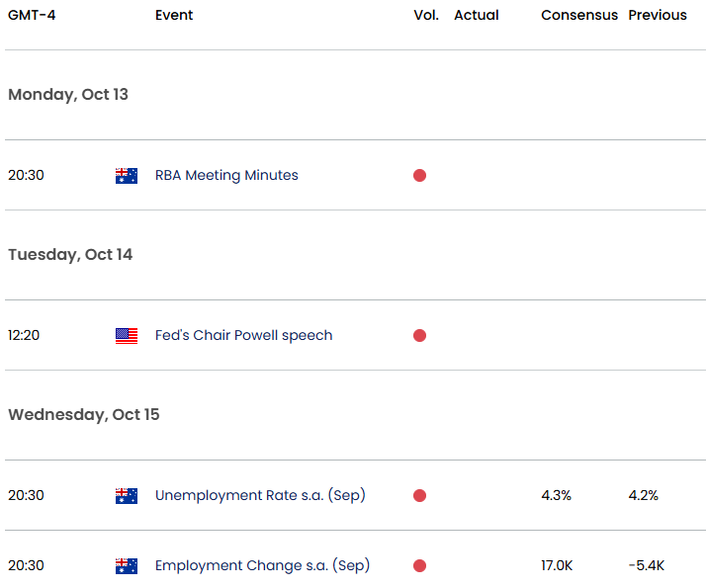Click the Vol. column header

click(426, 15)
